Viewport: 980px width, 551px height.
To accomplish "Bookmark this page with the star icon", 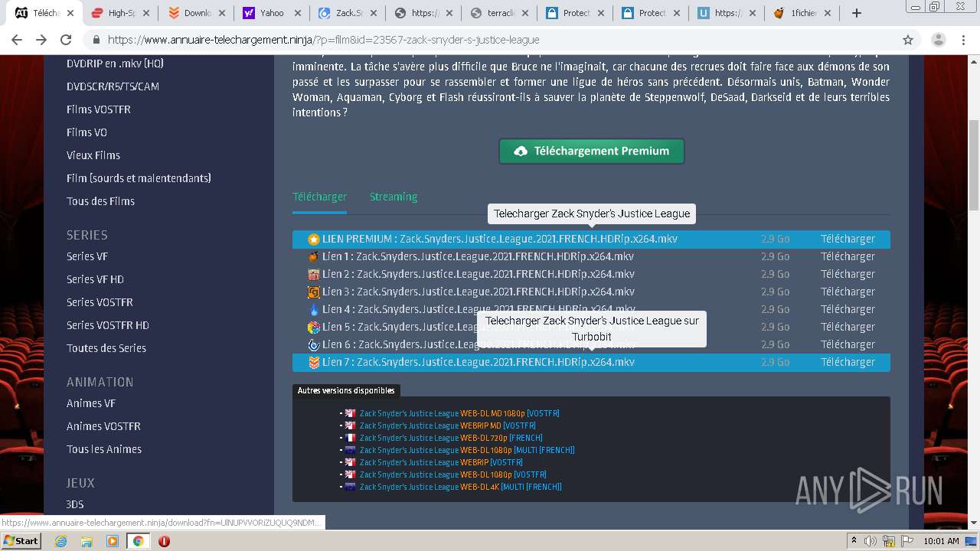I will (x=908, y=40).
